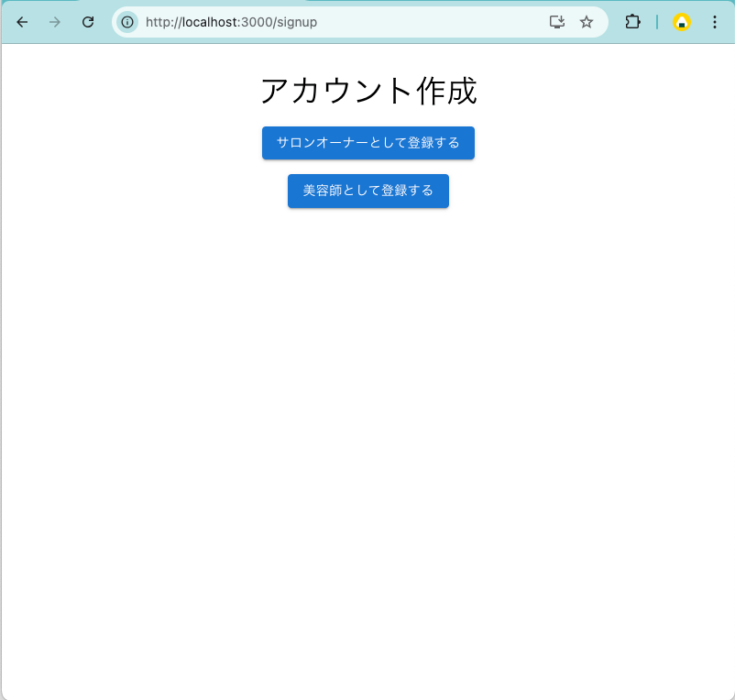
Task: Install app icon in address bar
Action: pos(557,22)
